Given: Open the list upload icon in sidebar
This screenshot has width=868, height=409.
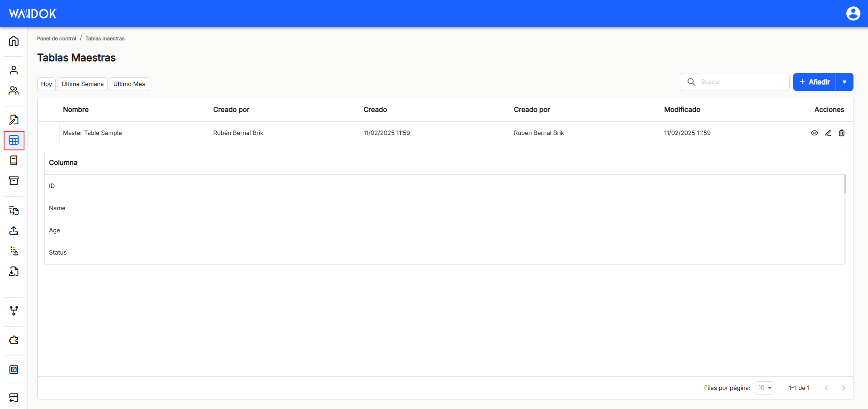Looking at the screenshot, I should click(x=14, y=251).
